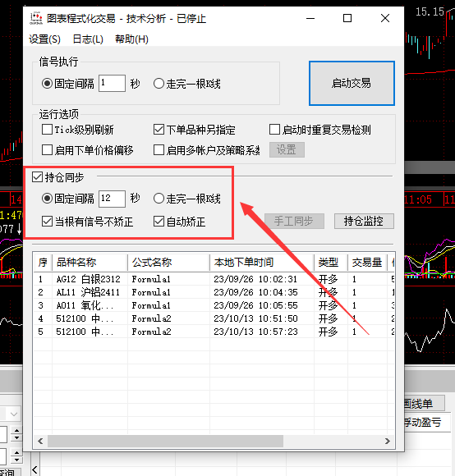The width and height of the screenshot is (455, 476).
Task: Select 512100 row with time 10:51:50
Action: [x=214, y=318]
